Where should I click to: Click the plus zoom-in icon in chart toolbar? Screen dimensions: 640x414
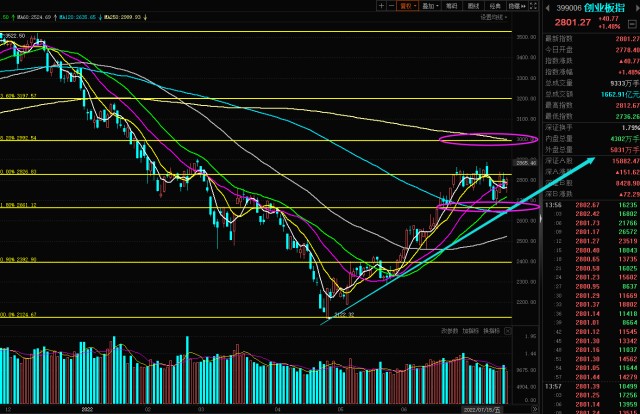tap(380, 5)
